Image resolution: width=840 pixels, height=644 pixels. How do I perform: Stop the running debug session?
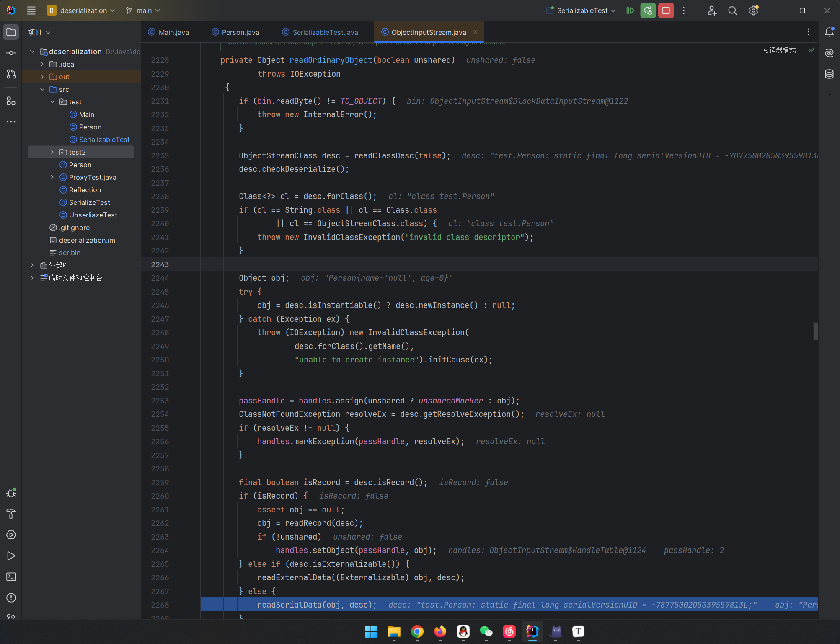[x=666, y=10]
